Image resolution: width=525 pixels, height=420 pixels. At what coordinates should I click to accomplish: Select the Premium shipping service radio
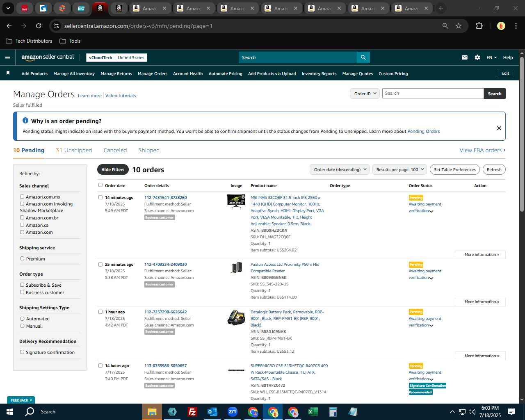pyautogui.click(x=22, y=258)
